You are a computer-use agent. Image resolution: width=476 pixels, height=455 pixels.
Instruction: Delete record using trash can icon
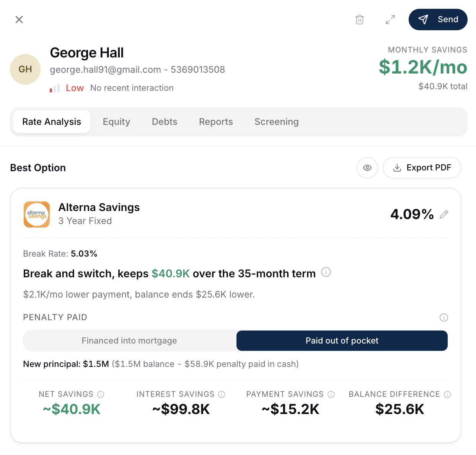pyautogui.click(x=360, y=20)
